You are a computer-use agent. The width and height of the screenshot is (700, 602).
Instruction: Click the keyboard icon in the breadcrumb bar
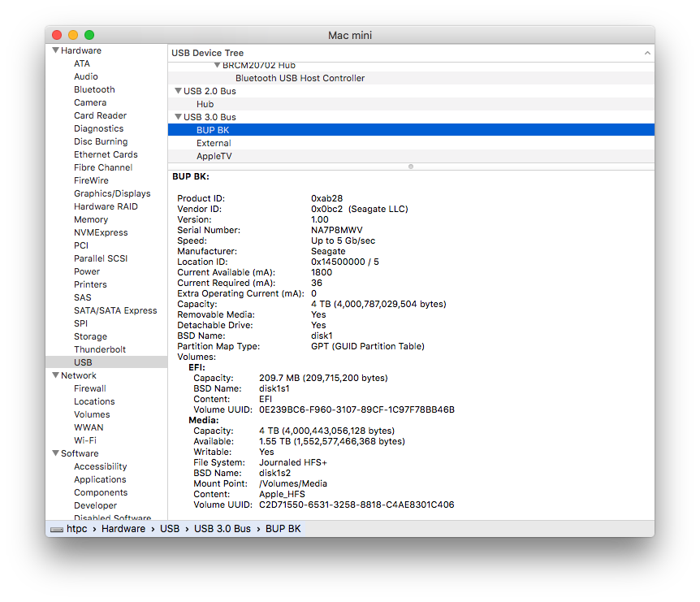coord(55,528)
